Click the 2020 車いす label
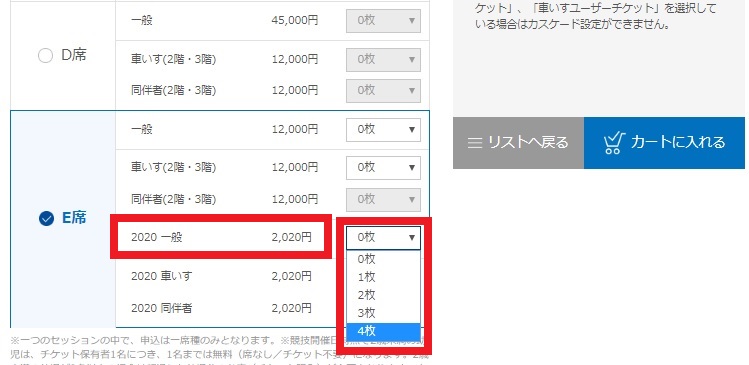This screenshot has height=365, width=749. [x=161, y=276]
